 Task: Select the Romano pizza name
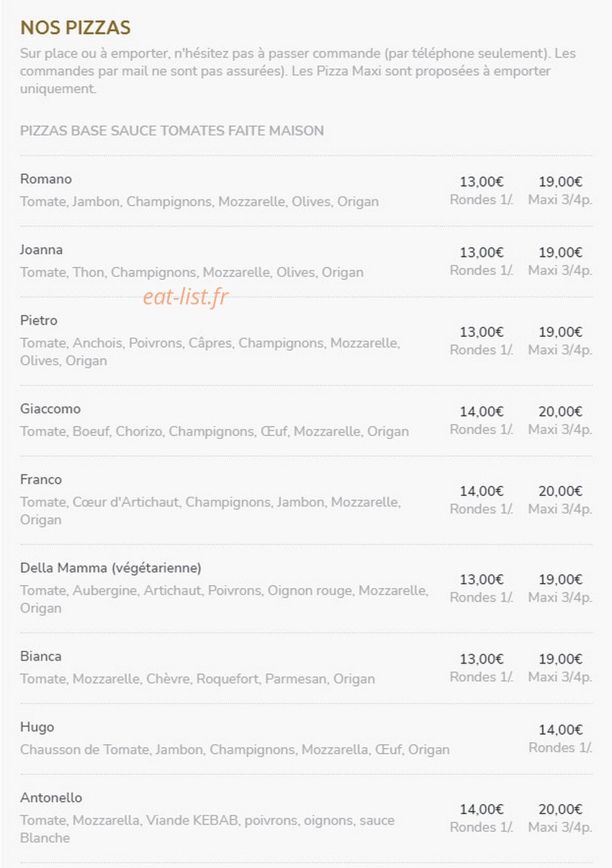pos(46,178)
